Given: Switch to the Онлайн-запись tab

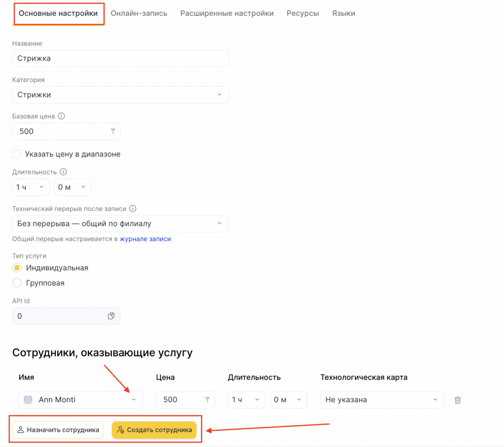Looking at the screenshot, I should point(139,13).
